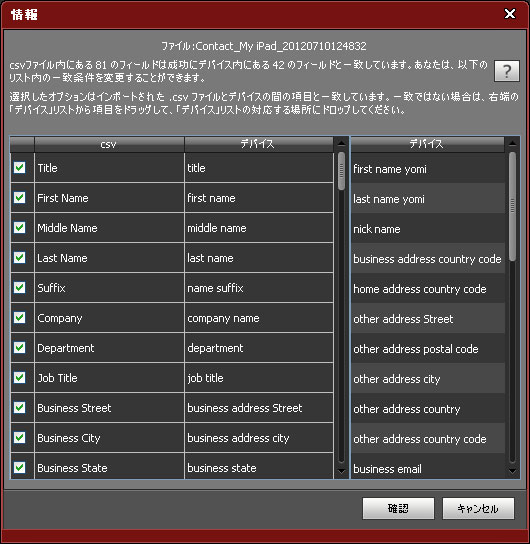
Task: Uncheck the First Name row checkbox
Action: click(19, 198)
